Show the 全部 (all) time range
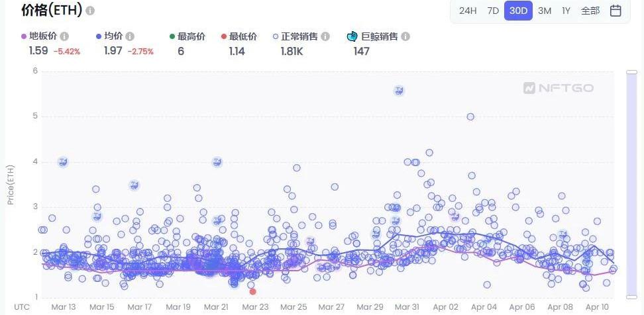 590,11
